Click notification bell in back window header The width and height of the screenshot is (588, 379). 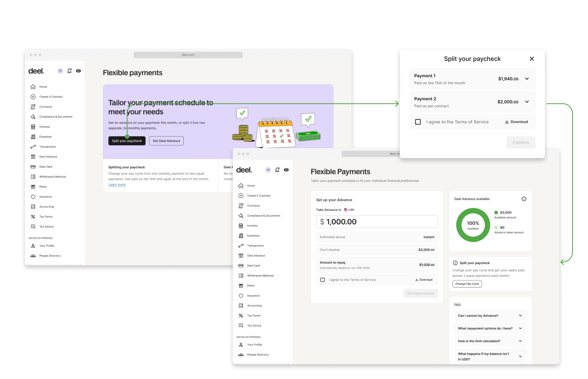(x=69, y=71)
